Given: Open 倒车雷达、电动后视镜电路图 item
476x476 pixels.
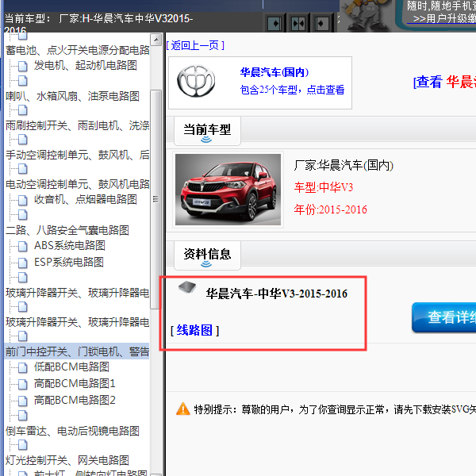Looking at the screenshot, I should [x=72, y=431].
